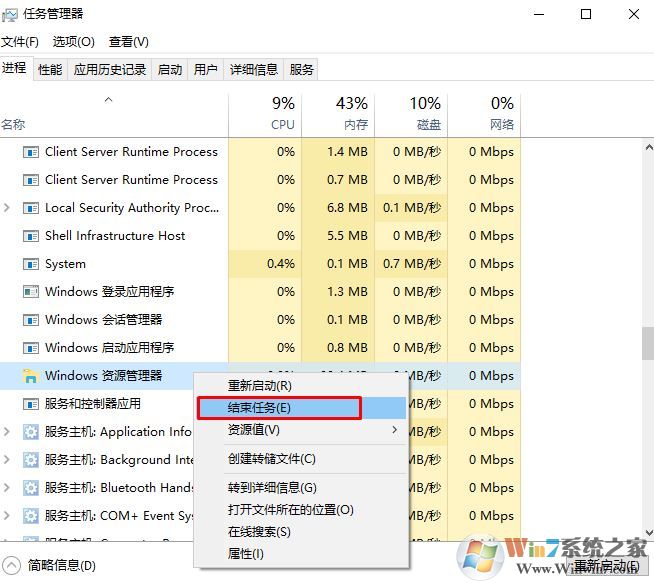Maximize the Task Manager window
The height and width of the screenshot is (583, 654).
586,15
